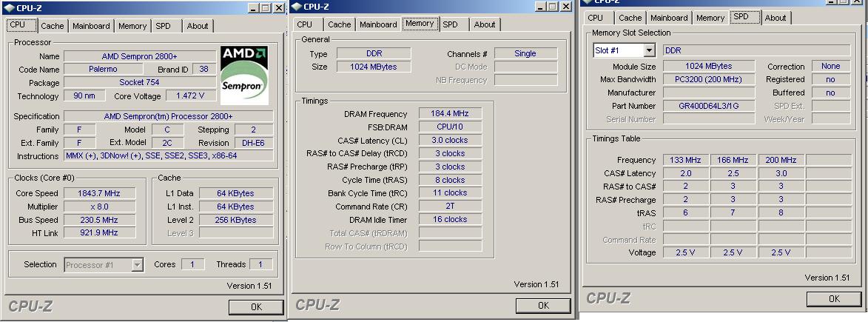
Task: Click the Technology value 90 nm
Action: pyautogui.click(x=84, y=96)
